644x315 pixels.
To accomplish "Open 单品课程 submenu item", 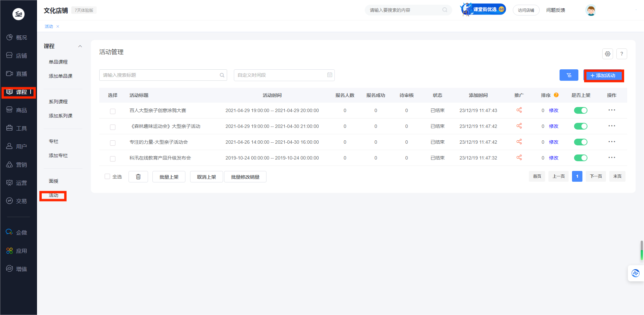I will (58, 62).
